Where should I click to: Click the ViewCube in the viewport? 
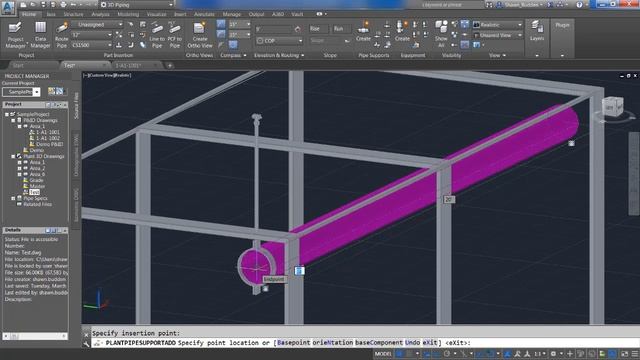[612, 107]
